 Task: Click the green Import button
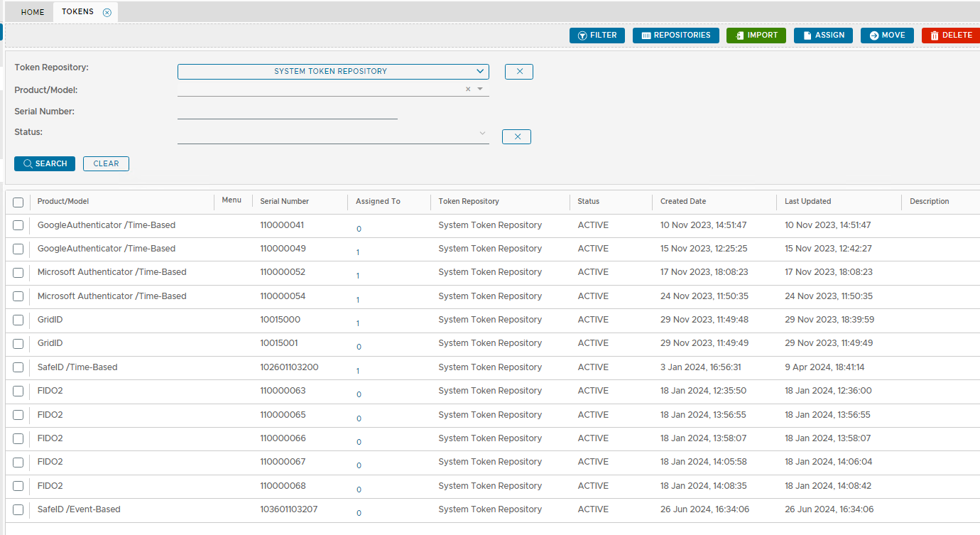[756, 36]
